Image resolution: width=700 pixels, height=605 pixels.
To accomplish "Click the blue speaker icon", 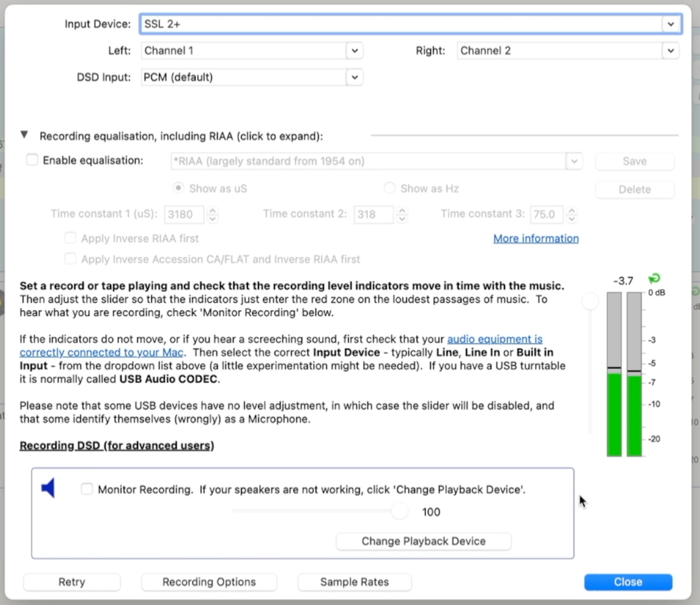I will click(48, 488).
